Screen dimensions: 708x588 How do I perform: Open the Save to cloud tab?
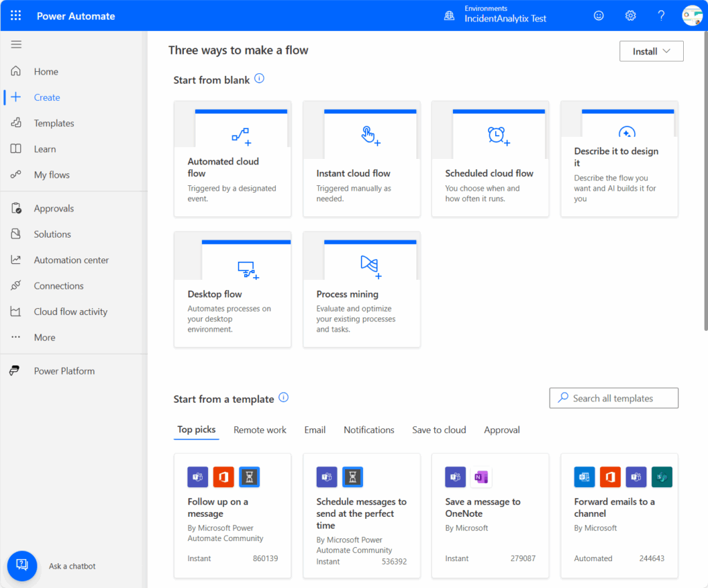[439, 430]
